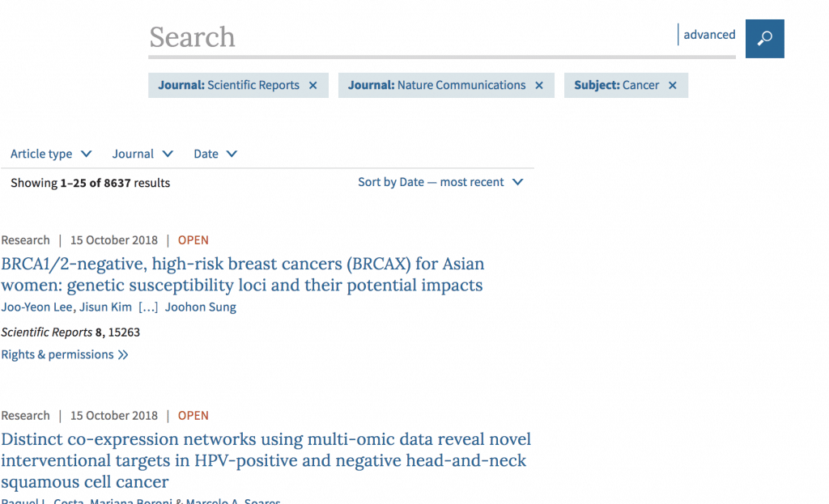Remove the Nature Communications journal filter
The image size is (829, 504).
tap(538, 85)
